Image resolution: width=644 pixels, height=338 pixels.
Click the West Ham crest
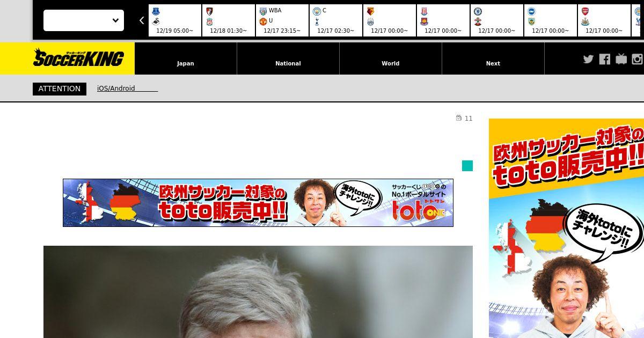tap(424, 21)
